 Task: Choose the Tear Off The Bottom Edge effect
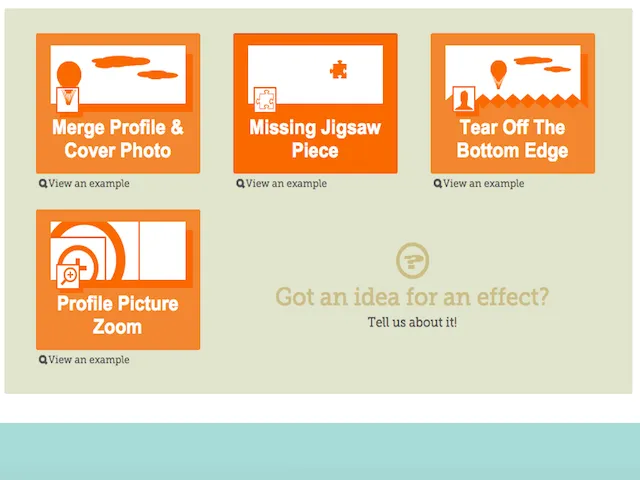point(512,139)
